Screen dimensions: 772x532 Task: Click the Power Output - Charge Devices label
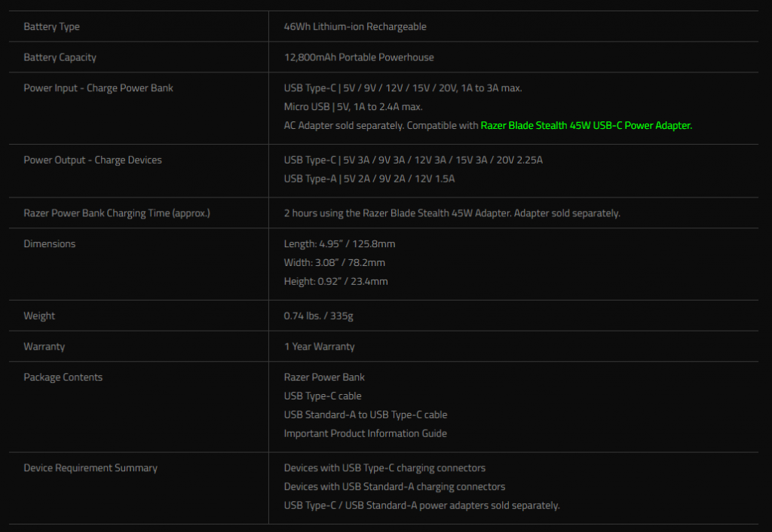click(x=93, y=160)
